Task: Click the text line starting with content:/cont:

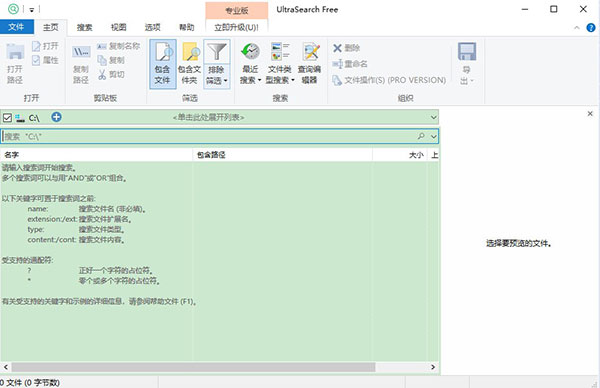Action: (x=76, y=240)
